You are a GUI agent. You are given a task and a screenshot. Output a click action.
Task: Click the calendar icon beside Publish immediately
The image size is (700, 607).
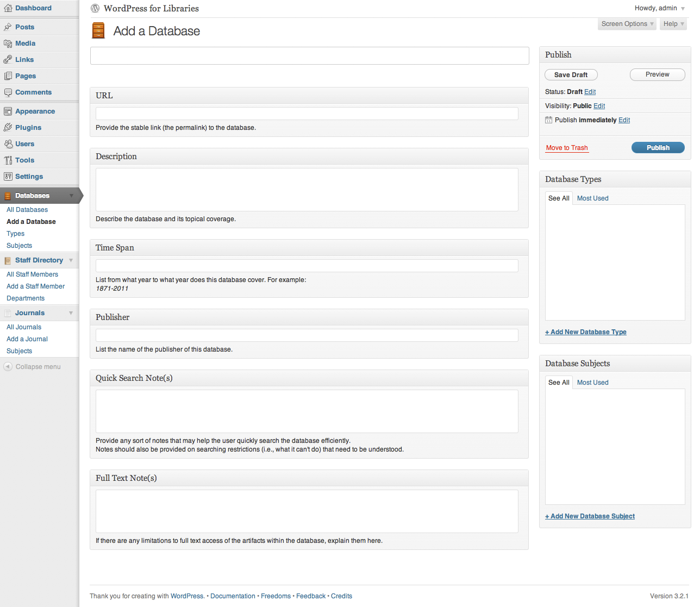click(548, 120)
